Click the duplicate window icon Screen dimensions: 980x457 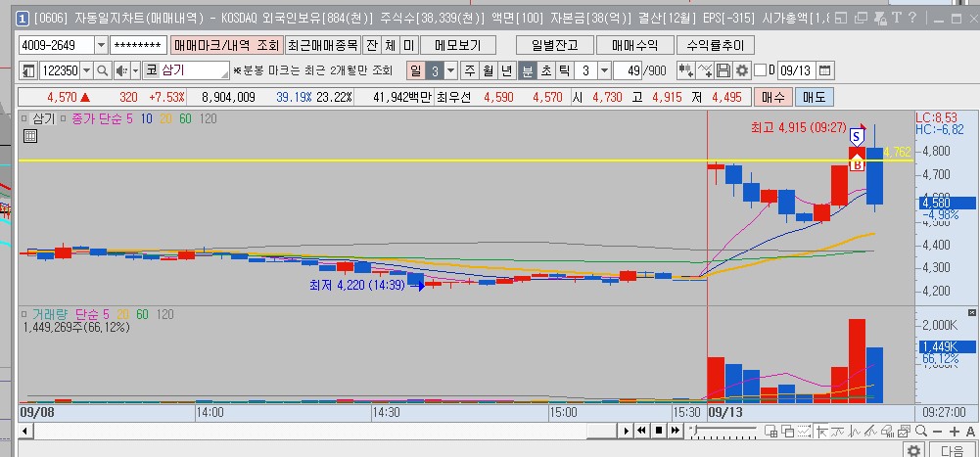pos(862,19)
